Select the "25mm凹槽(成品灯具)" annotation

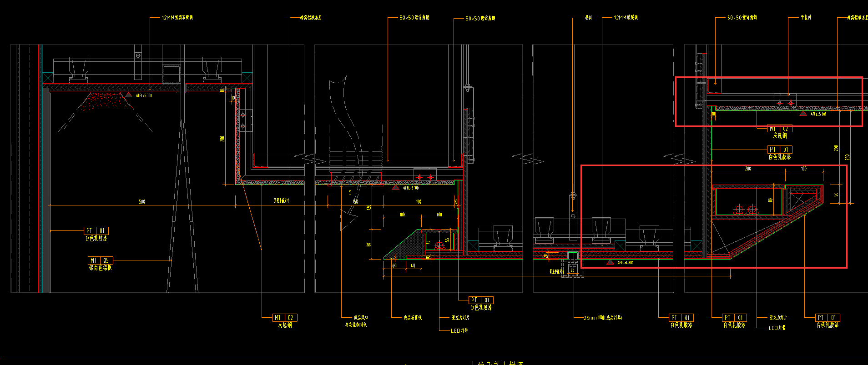[603, 318]
